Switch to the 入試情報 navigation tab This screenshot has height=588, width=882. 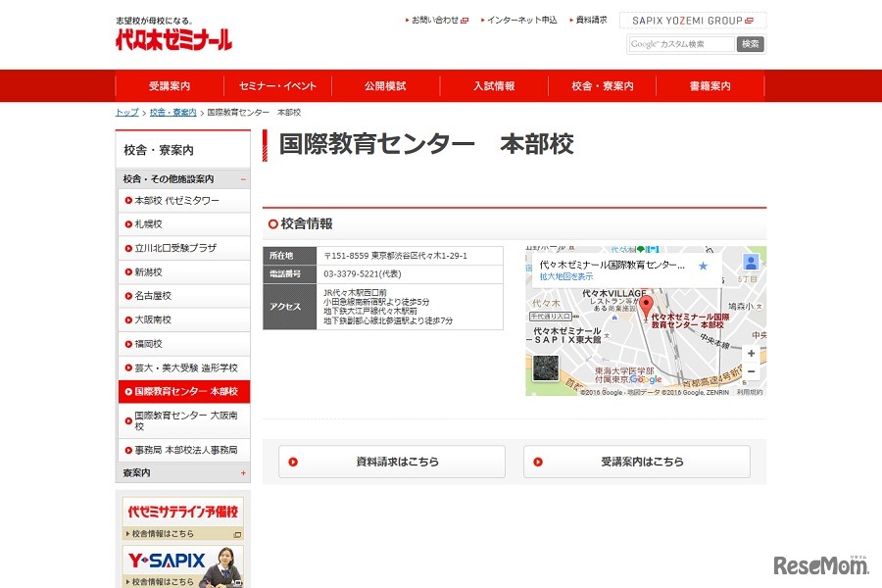tap(494, 86)
